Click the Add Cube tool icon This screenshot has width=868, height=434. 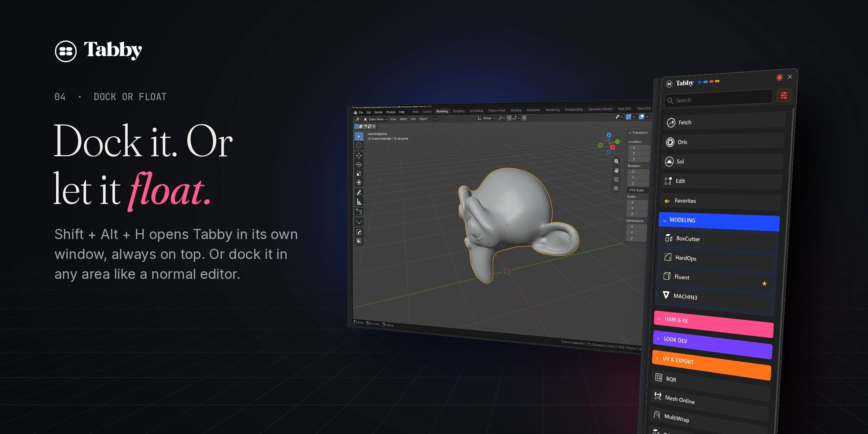click(x=359, y=212)
